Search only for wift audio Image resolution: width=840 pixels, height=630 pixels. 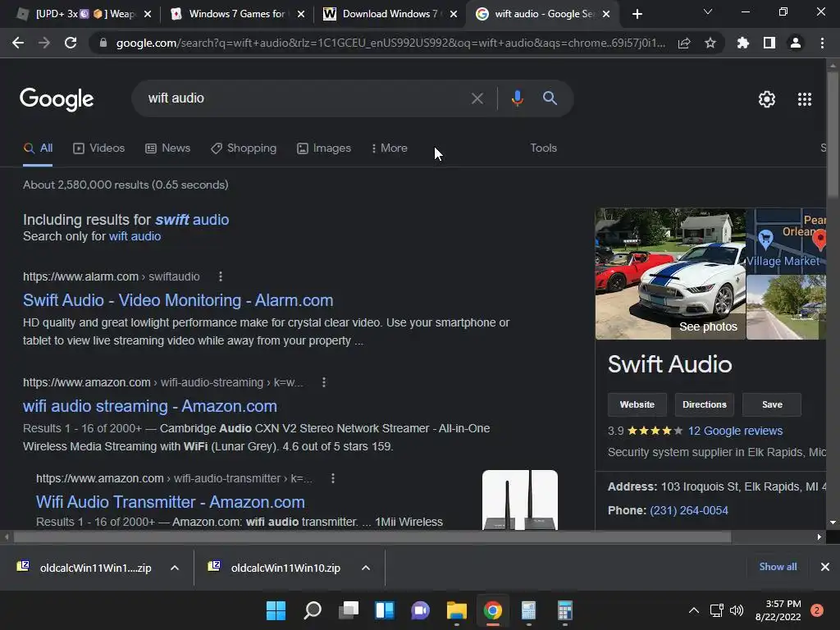pos(135,237)
